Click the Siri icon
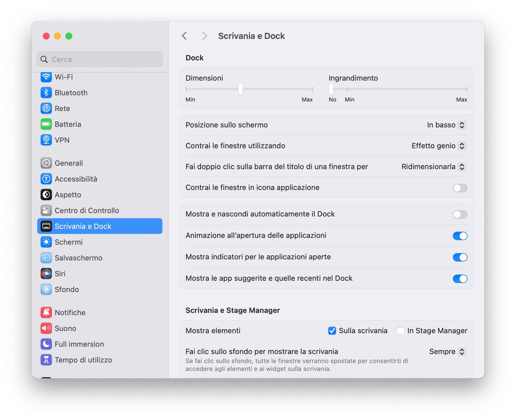 (x=46, y=274)
